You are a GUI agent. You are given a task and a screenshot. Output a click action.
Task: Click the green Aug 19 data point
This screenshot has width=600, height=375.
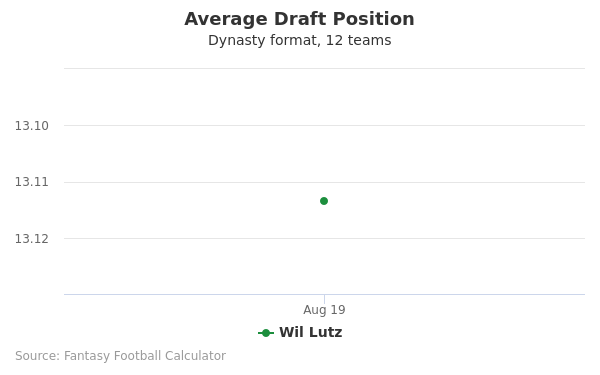324,201
